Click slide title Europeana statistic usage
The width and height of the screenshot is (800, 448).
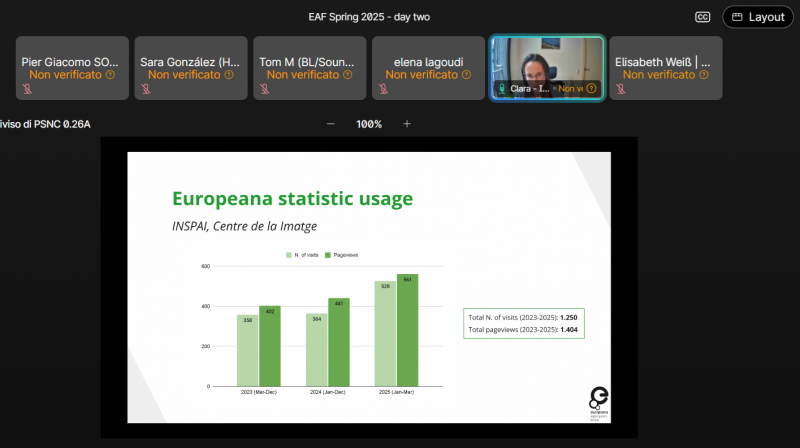[292, 198]
